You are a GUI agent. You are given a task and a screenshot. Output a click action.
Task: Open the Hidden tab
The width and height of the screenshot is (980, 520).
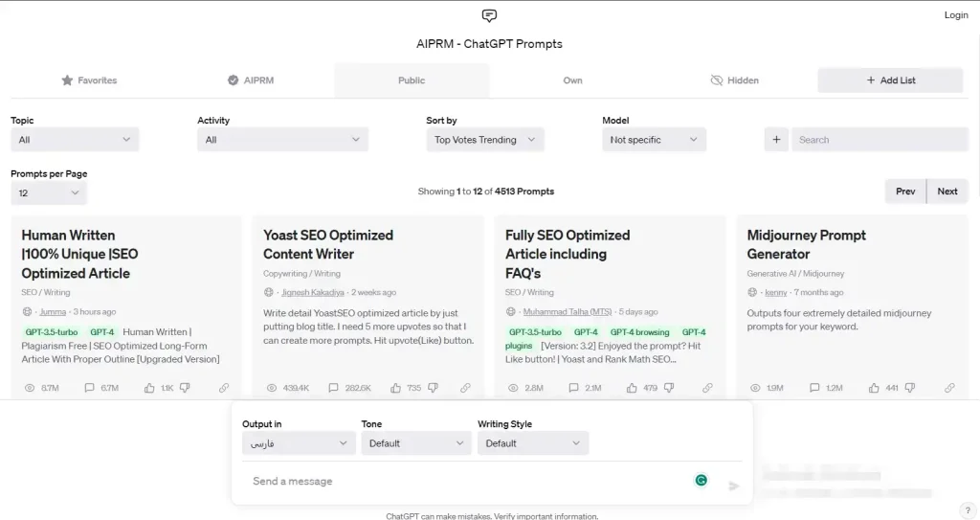734,80
